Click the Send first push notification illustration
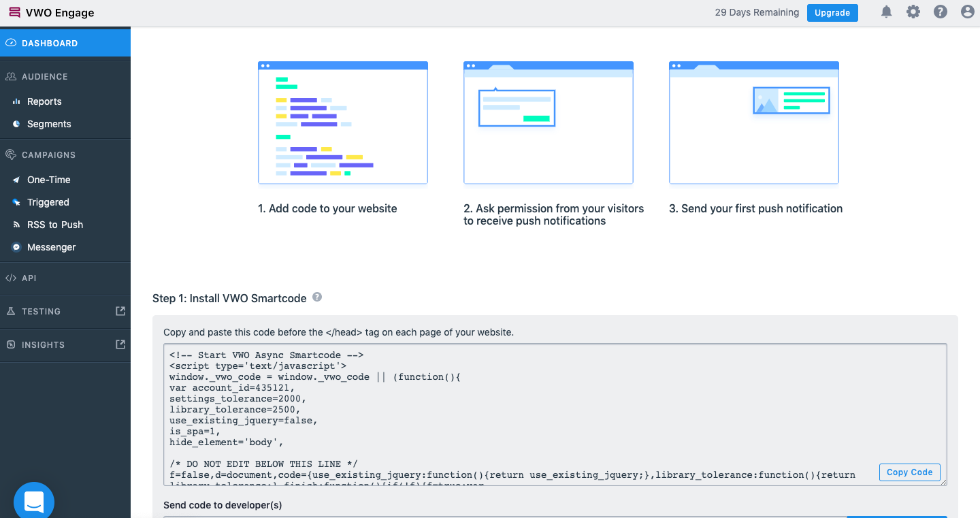This screenshot has height=518, width=980. 754,123
